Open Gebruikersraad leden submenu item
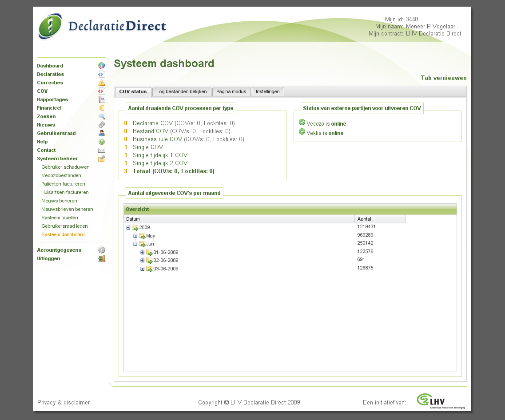The image size is (505, 420). point(64,226)
